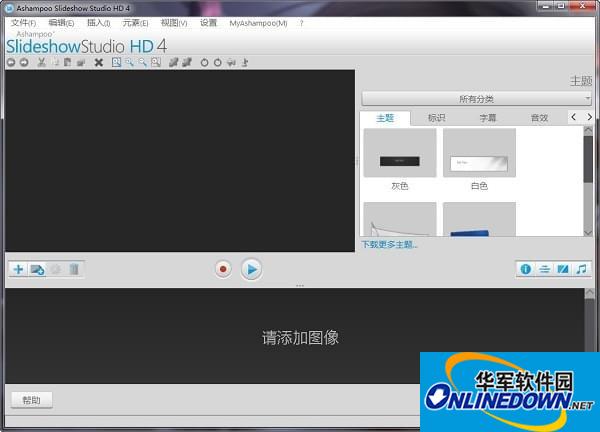The width and height of the screenshot is (600, 432).
Task: Open the 文件(F) menu
Action: coord(23,23)
